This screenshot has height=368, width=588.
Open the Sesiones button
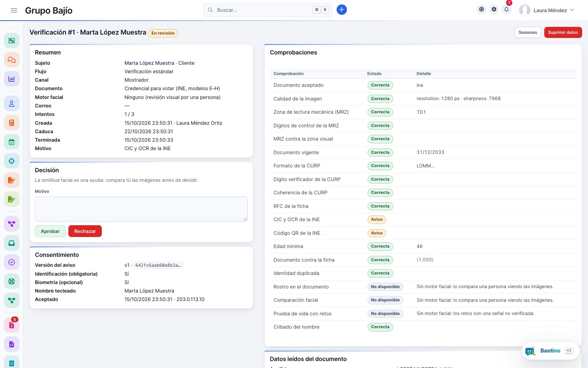528,32
